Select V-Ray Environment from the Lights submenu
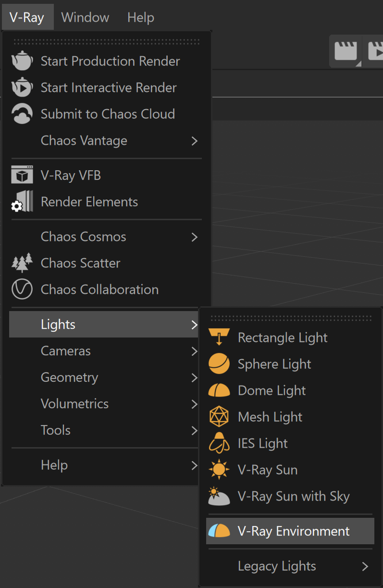Viewport: 383px width, 588px height. [x=290, y=531]
